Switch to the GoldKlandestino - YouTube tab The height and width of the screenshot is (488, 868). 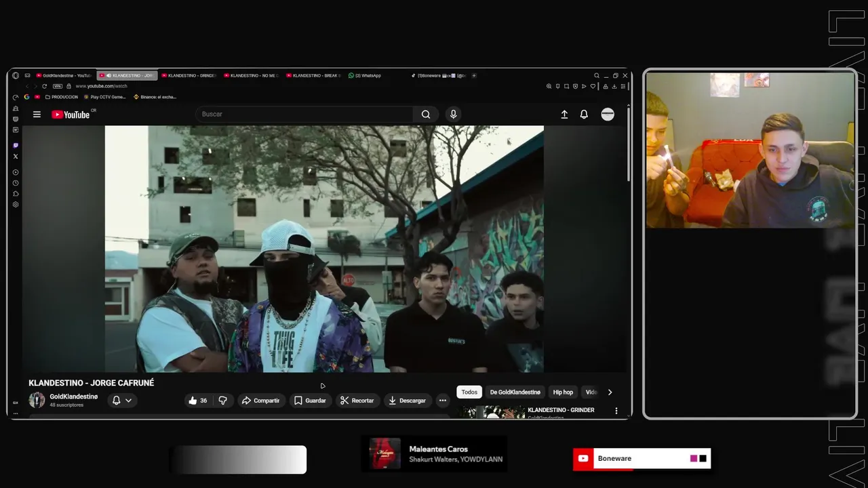64,75
